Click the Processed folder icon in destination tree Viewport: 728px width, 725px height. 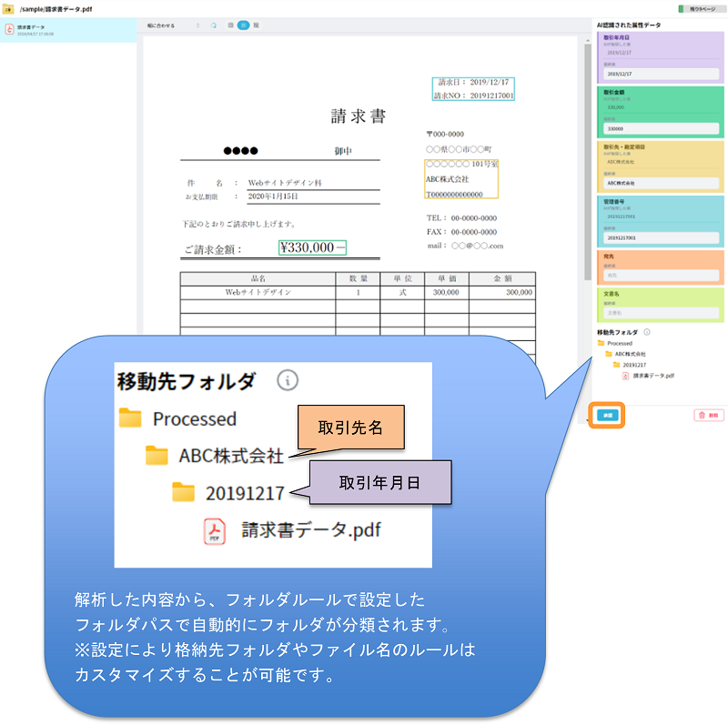pyautogui.click(x=601, y=342)
